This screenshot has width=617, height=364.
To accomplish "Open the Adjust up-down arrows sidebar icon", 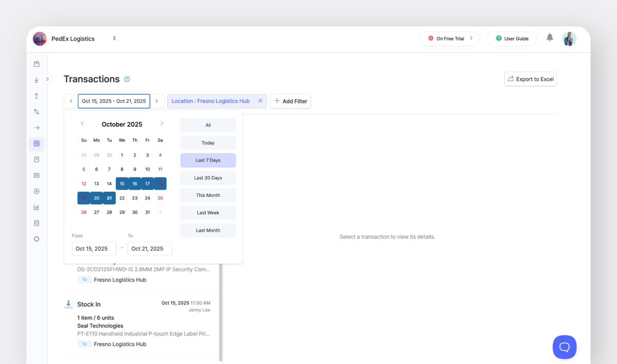I will click(37, 112).
